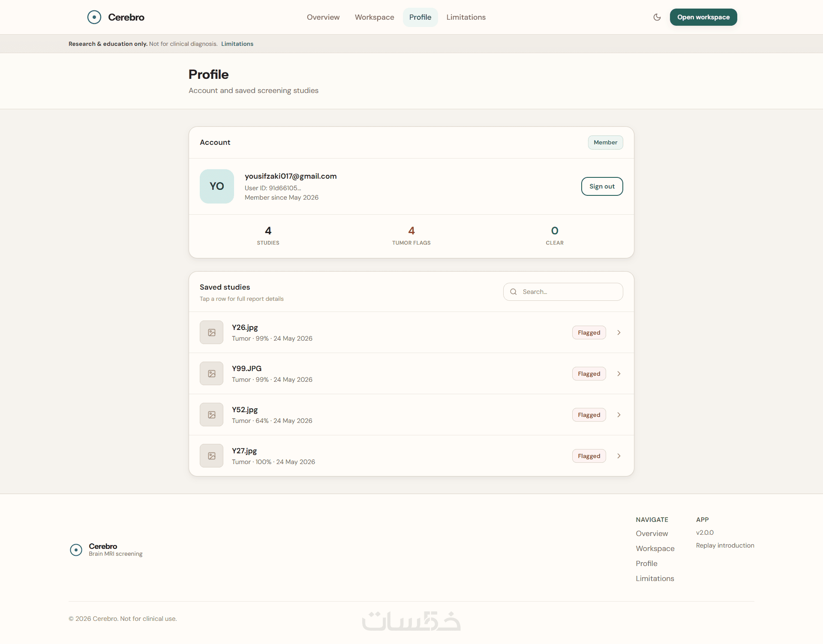Click Replay introduction in footer
Screen dimensions: 823x644
tap(725, 545)
